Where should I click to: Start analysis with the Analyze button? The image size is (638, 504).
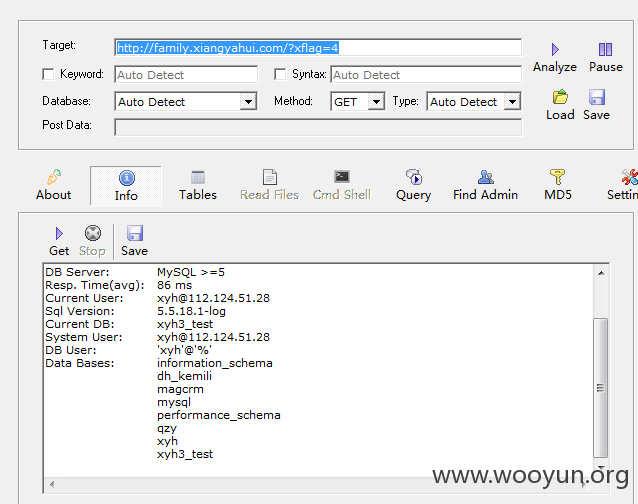coord(555,58)
